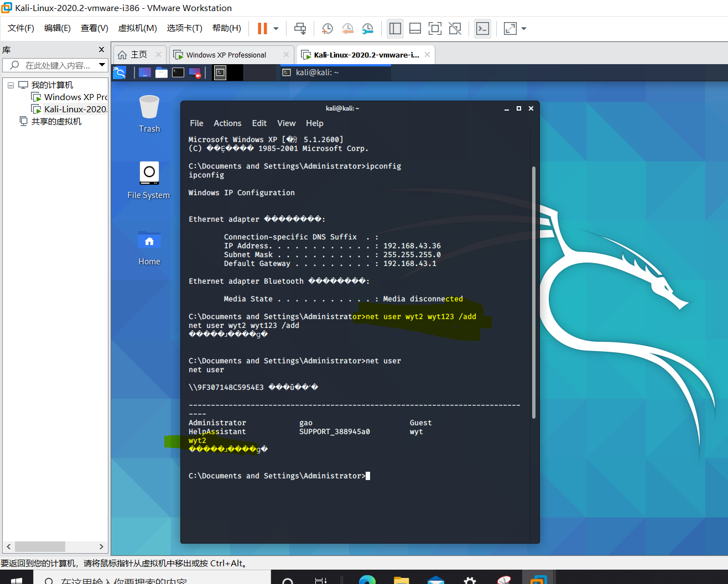728x584 pixels.
Task: Open the 查看(V) menu
Action: click(x=95, y=28)
